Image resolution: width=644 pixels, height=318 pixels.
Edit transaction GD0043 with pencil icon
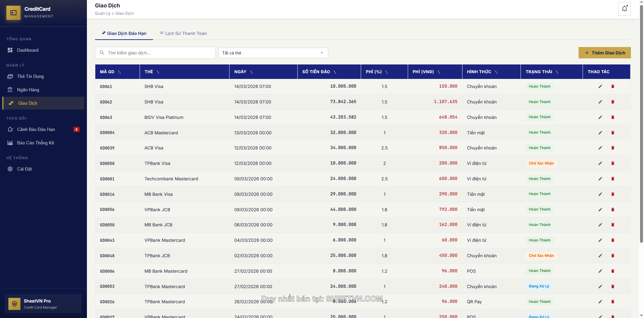[x=600, y=240]
